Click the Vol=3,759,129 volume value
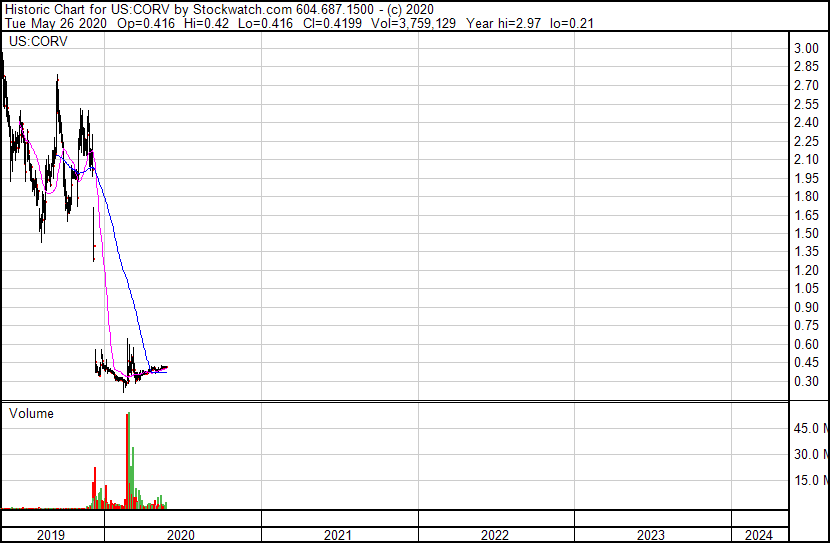This screenshot has width=830, height=543. pyautogui.click(x=413, y=23)
